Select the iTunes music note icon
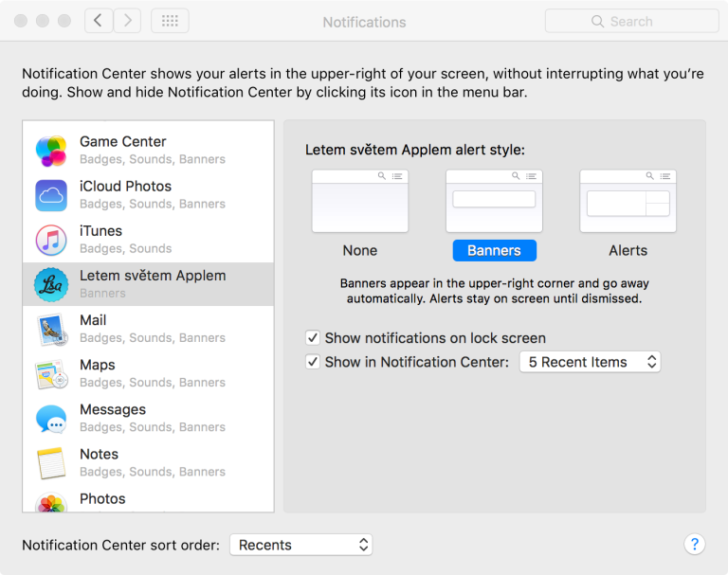Image resolution: width=728 pixels, height=575 pixels. tap(51, 240)
